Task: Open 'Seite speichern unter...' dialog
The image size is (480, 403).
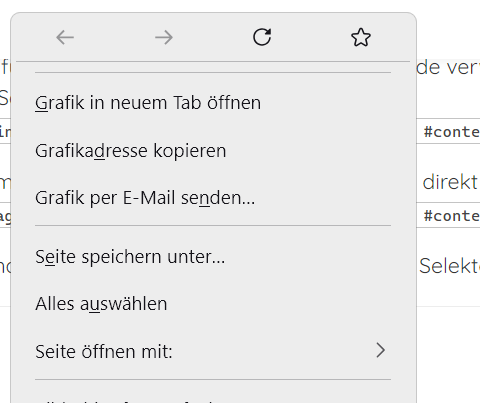Action: 213,256
